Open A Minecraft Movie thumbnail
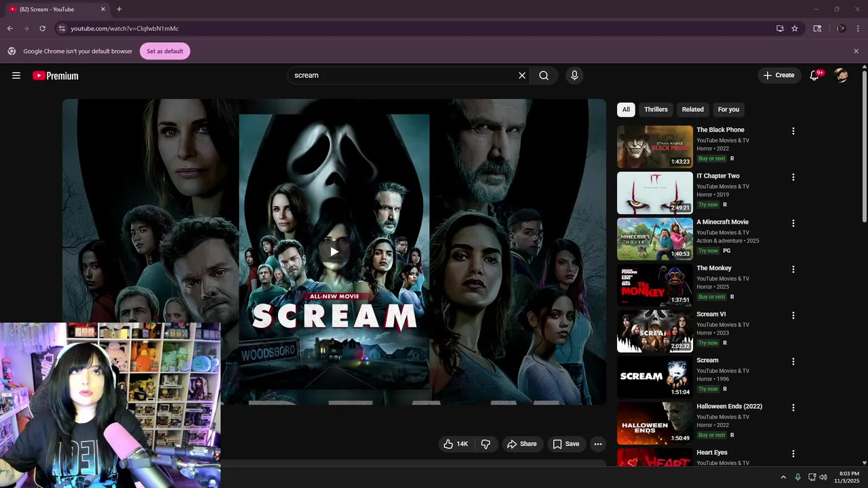The height and width of the screenshot is (488, 868). point(655,239)
